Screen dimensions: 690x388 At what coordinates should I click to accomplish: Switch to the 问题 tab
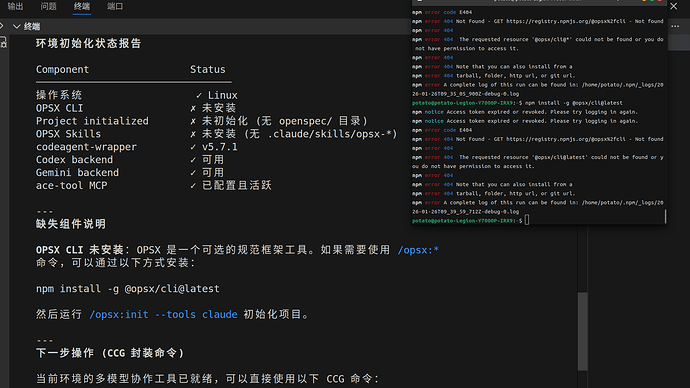coord(48,6)
